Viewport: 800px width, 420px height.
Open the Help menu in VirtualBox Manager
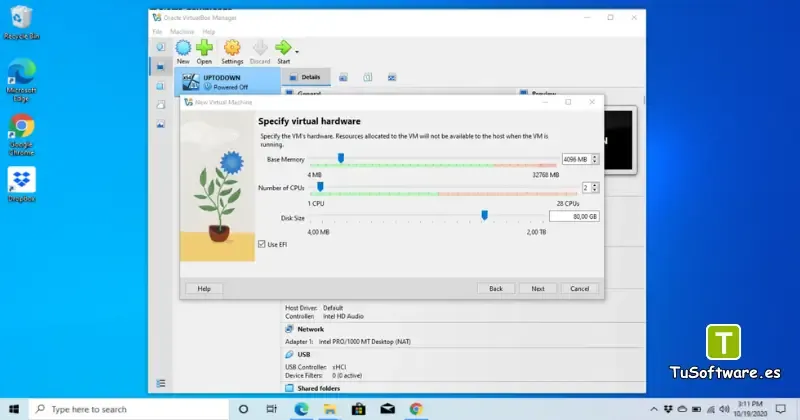coord(209,32)
